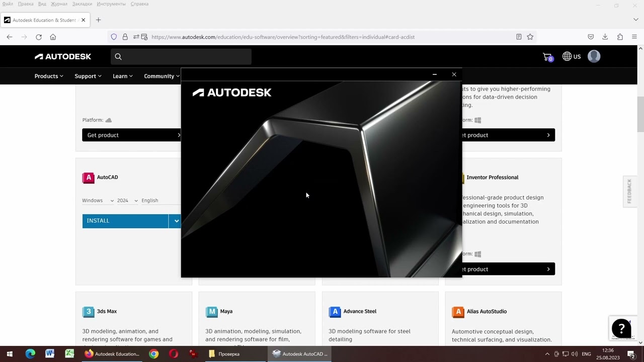Open the Инструменты menu

[x=111, y=4]
